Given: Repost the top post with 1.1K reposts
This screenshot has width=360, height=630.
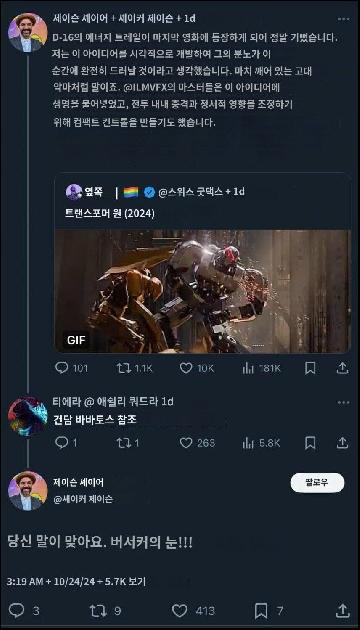Looking at the screenshot, I should (x=124, y=368).
